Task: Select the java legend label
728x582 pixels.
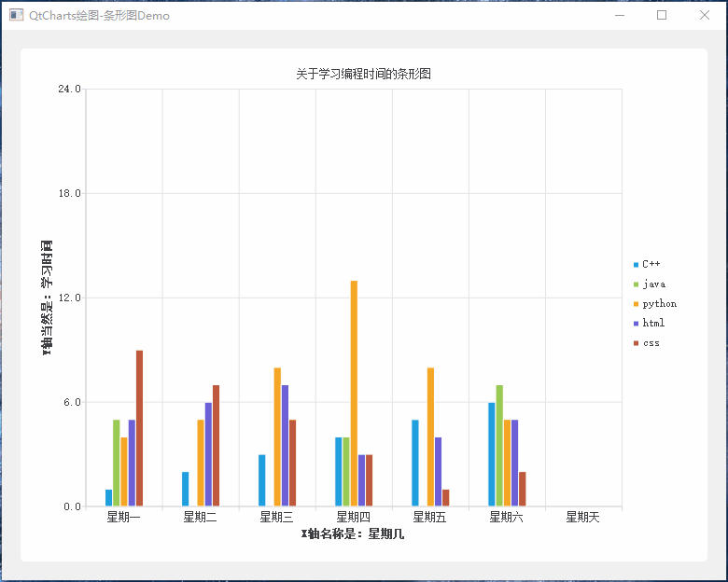Action: pyautogui.click(x=653, y=284)
